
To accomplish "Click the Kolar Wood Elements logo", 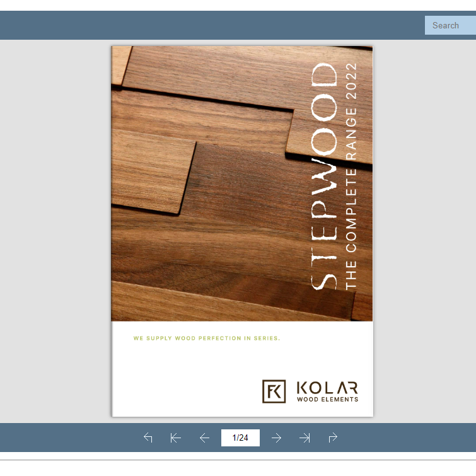I will tap(310, 392).
